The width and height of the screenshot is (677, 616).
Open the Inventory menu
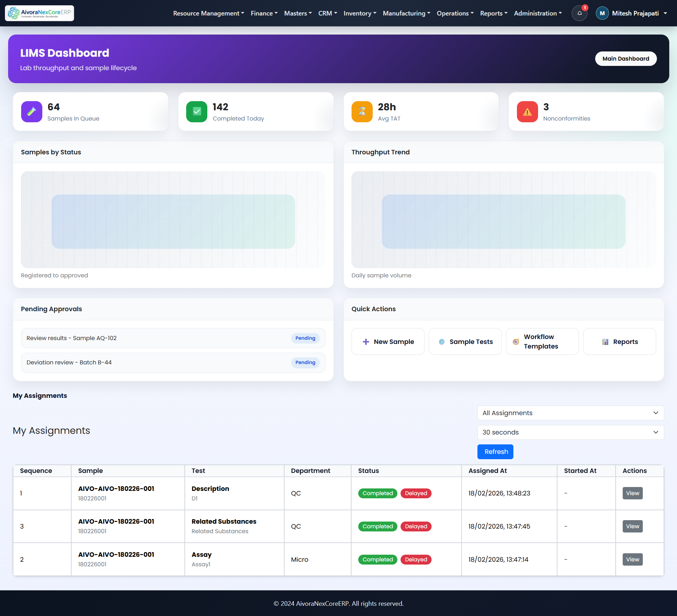click(x=360, y=13)
